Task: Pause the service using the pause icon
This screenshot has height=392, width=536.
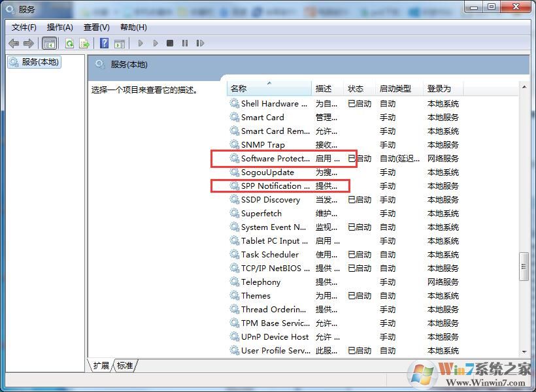Action: (x=185, y=42)
